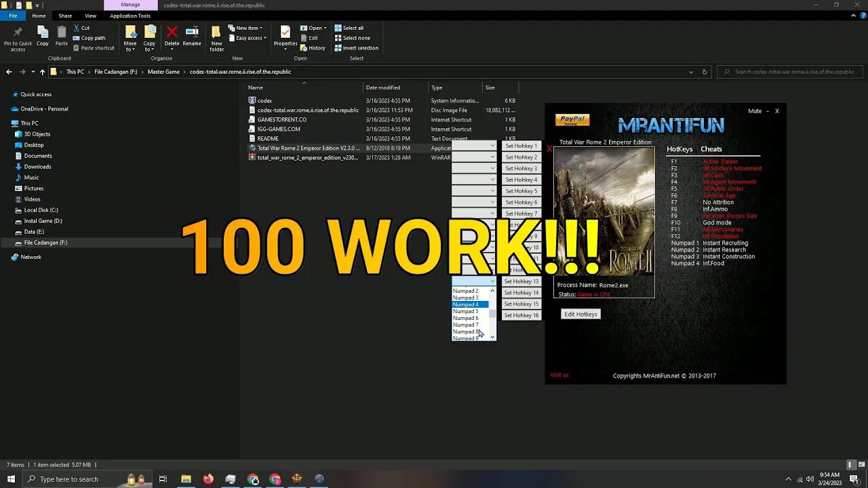Click Paste shortcut in the ribbon
868x488 pixels.
[93, 48]
